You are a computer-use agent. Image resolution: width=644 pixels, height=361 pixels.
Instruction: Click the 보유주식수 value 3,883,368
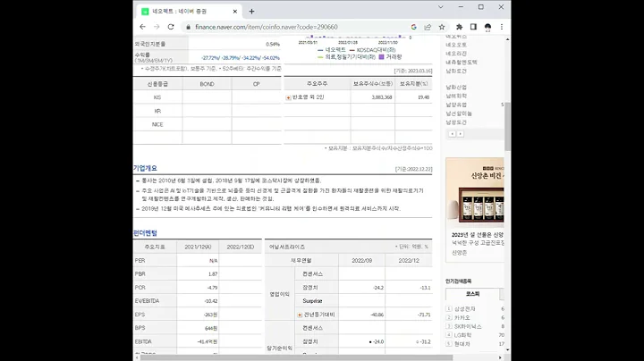pos(382,97)
